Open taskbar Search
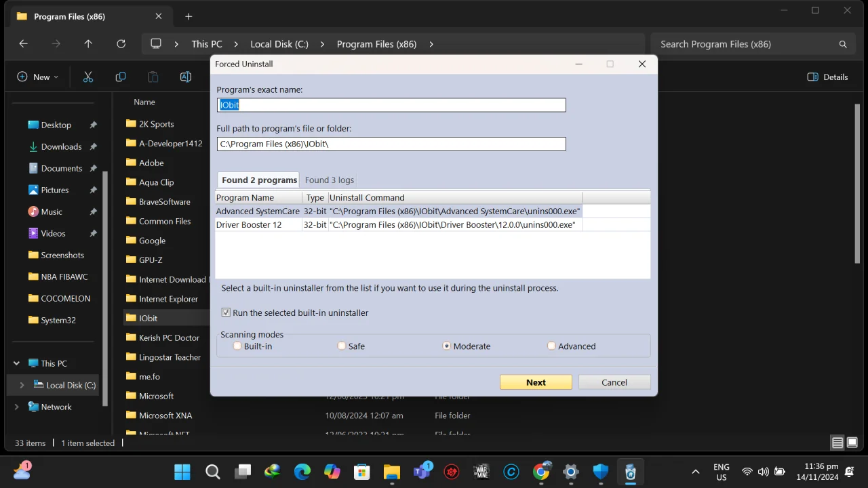Viewport: 868px width, 488px height. point(213,471)
